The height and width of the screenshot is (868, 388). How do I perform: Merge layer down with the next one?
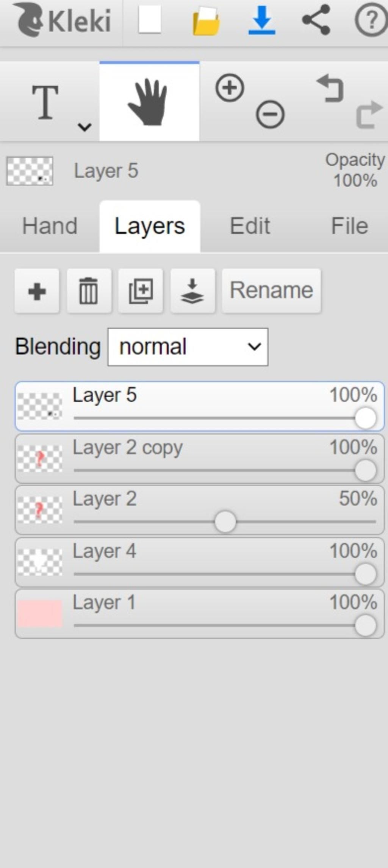pos(192,291)
